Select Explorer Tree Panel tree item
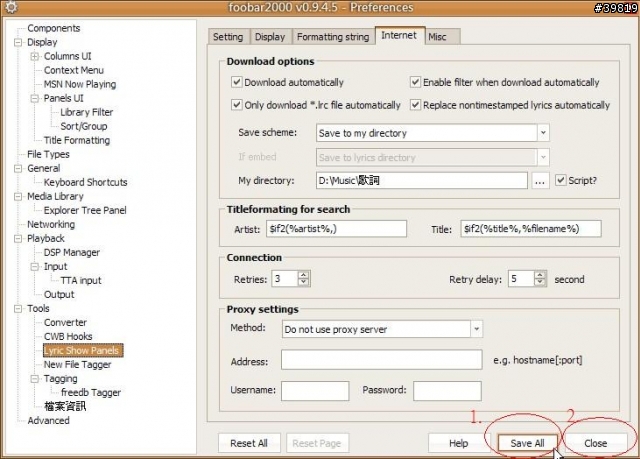 pos(85,211)
